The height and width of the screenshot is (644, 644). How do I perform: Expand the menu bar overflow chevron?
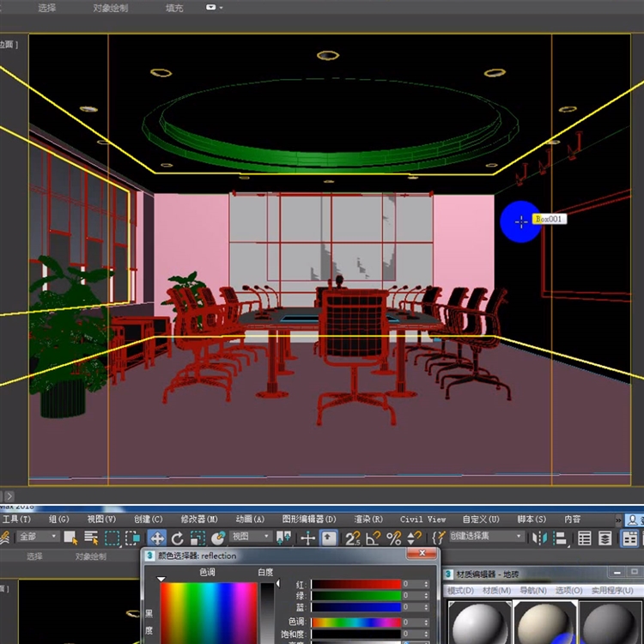click(x=618, y=520)
